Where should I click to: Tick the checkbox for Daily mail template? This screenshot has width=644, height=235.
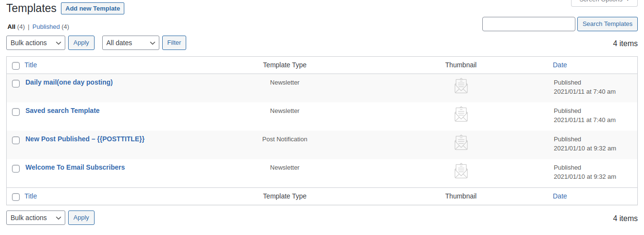point(16,83)
